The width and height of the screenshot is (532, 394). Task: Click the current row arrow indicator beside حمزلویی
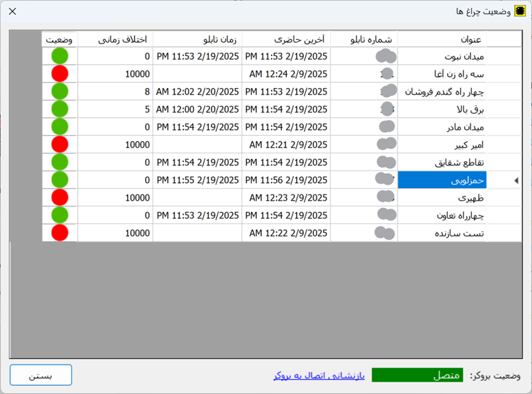click(516, 181)
